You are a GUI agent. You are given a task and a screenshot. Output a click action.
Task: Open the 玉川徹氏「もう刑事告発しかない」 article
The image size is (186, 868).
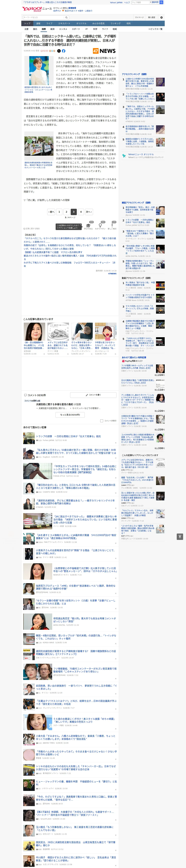point(75,828)
